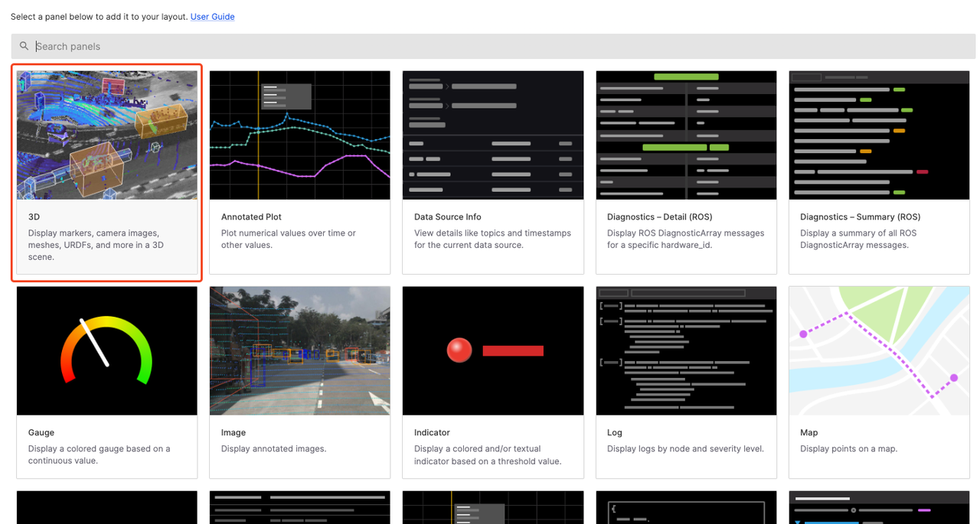Select the Map panel thumbnail

879,351
